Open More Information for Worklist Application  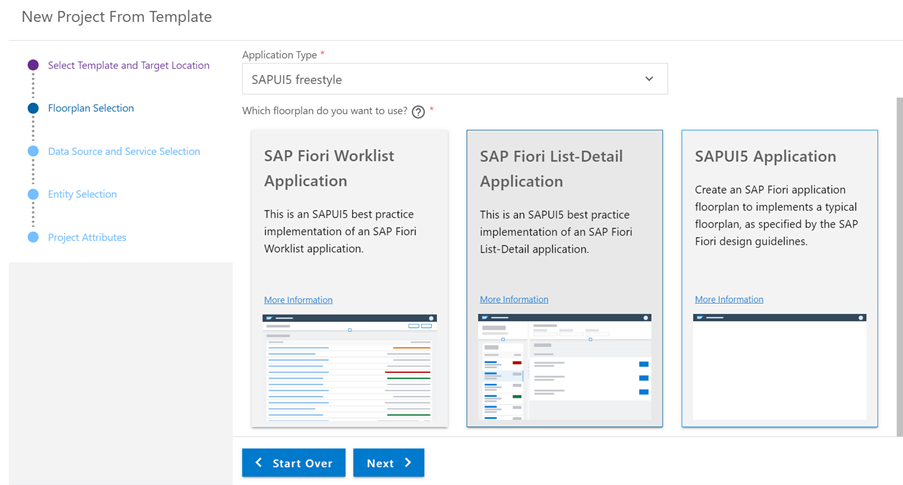[x=298, y=300]
